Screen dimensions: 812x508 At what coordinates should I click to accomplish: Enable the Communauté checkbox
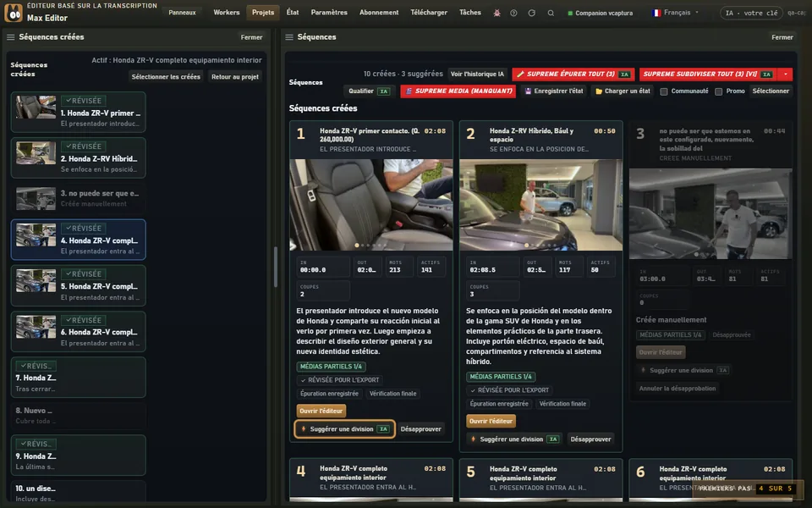(664, 91)
